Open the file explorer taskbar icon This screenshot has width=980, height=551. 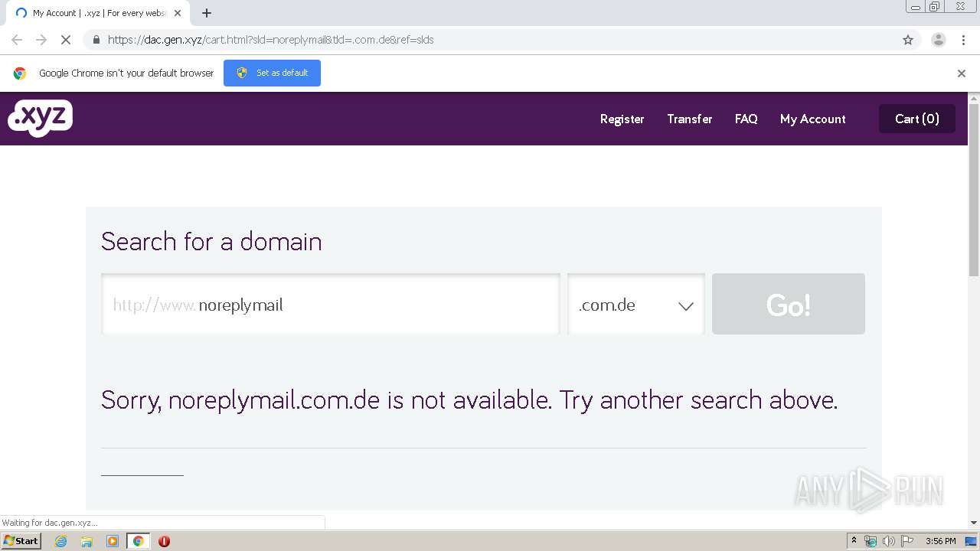[x=87, y=541]
